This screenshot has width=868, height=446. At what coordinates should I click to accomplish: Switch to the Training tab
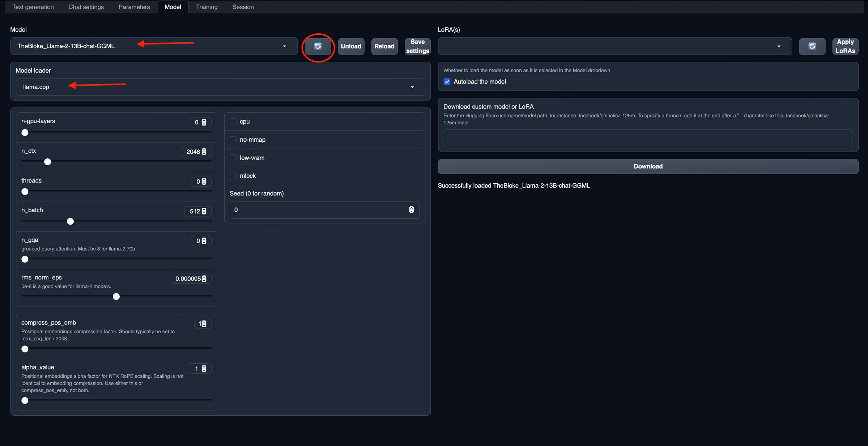(x=207, y=7)
